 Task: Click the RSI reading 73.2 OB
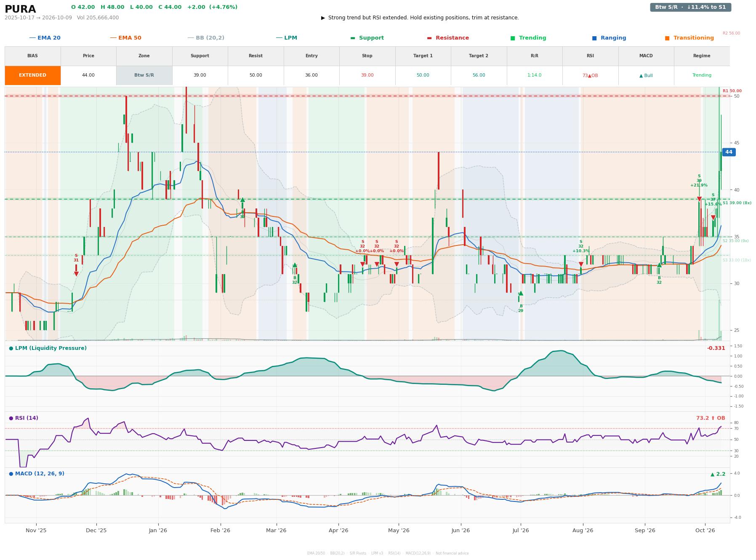(x=711, y=418)
